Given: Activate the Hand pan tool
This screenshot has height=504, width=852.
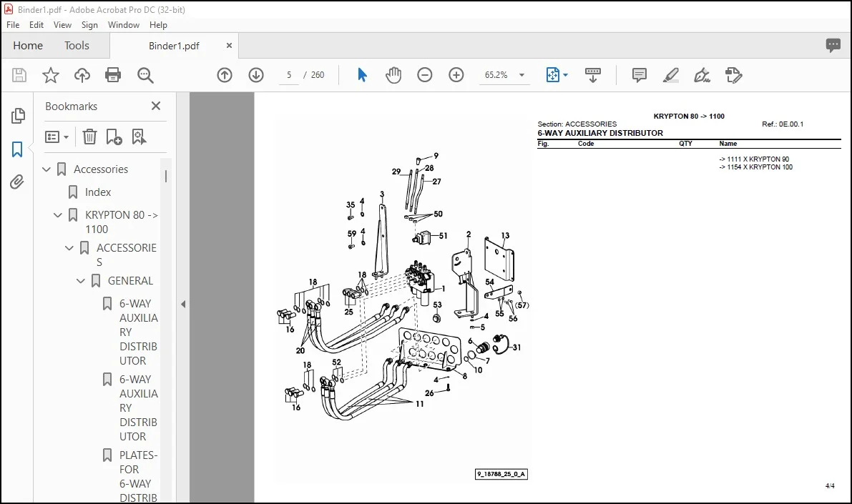Looking at the screenshot, I should (393, 75).
